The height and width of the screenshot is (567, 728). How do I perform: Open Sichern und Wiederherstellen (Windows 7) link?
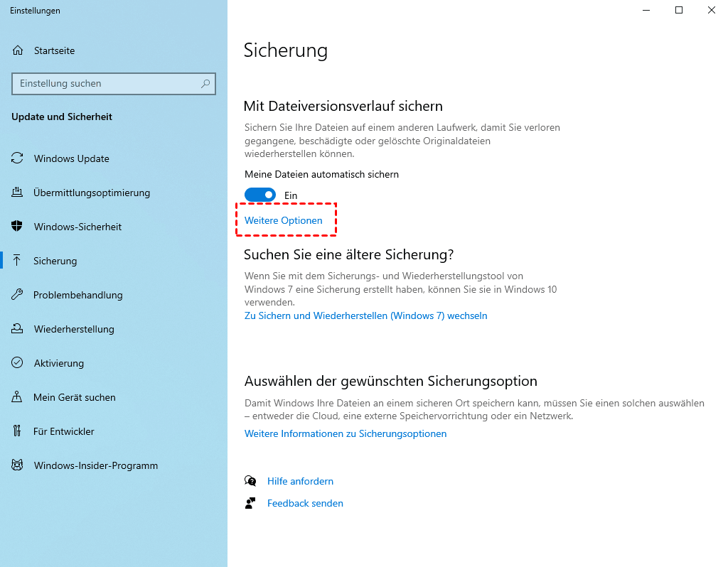(365, 315)
